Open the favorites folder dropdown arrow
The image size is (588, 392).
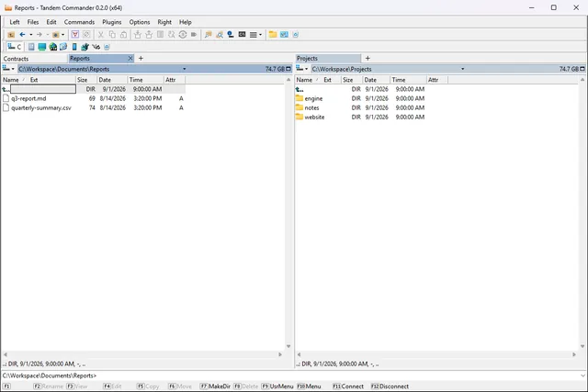coord(62,35)
